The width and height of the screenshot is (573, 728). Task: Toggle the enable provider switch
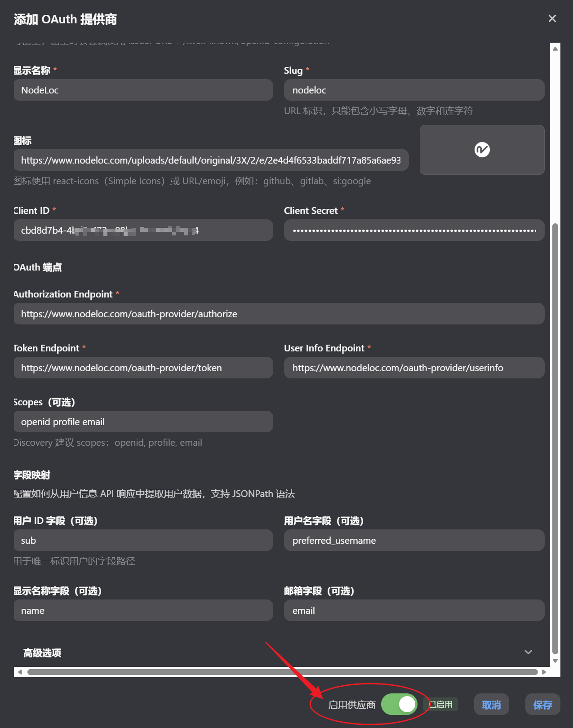click(399, 704)
